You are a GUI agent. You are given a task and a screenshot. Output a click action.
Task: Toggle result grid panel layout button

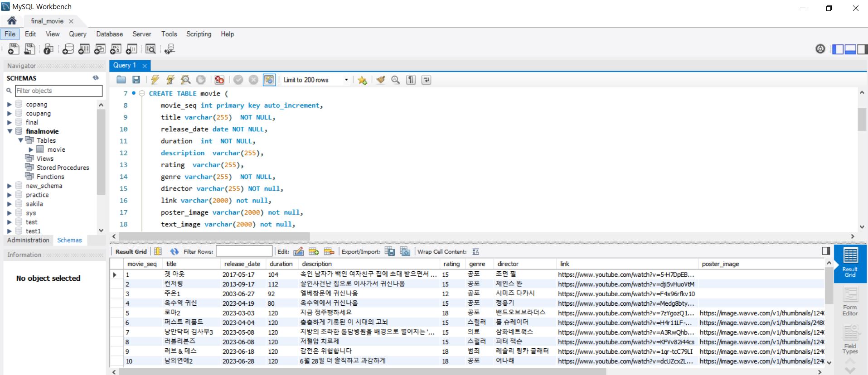pyautogui.click(x=826, y=251)
